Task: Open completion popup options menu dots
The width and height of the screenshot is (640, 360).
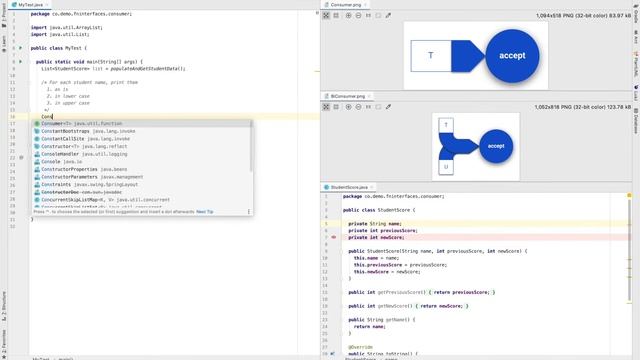Action: click(249, 212)
